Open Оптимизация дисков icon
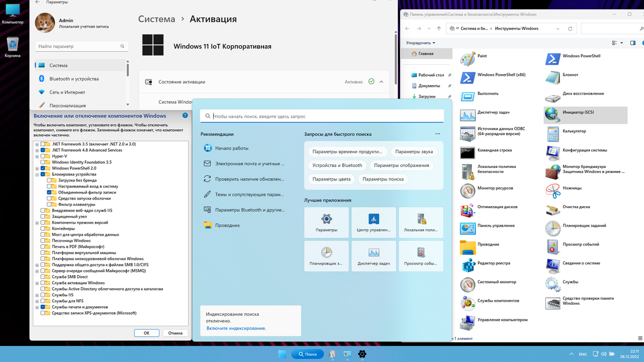 [x=467, y=210]
